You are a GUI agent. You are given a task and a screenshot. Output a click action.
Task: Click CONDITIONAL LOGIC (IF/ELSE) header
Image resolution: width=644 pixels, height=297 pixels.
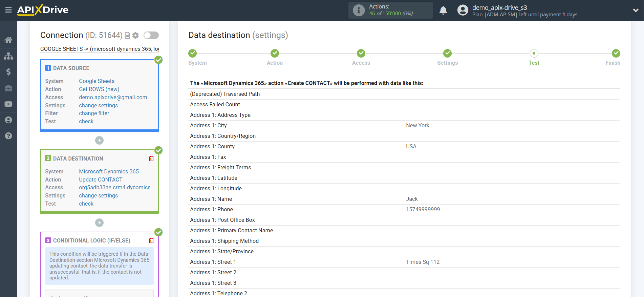[92, 240]
